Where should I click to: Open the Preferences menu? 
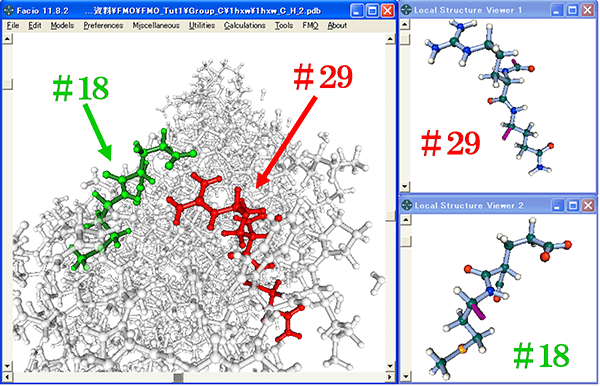pos(103,26)
